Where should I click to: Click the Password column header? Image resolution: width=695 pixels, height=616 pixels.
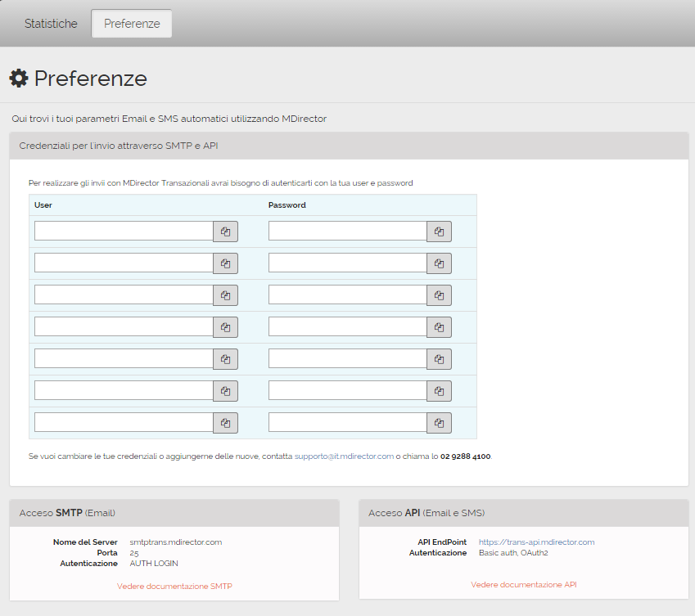click(287, 205)
